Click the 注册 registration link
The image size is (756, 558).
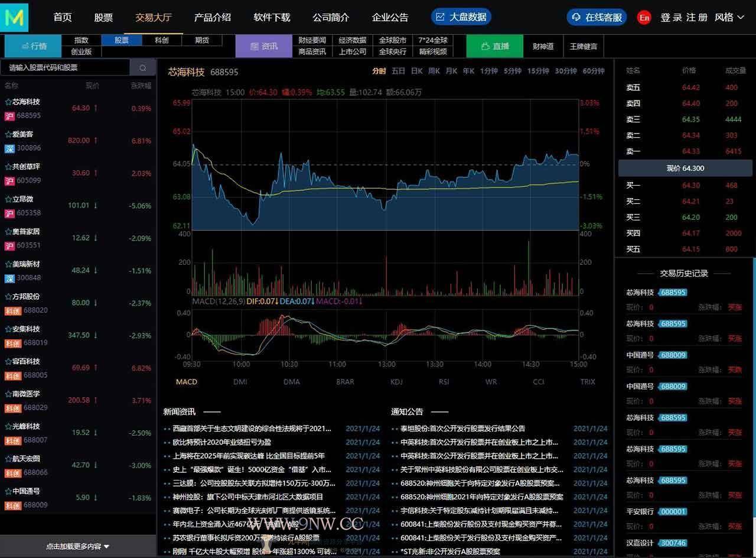697,17
